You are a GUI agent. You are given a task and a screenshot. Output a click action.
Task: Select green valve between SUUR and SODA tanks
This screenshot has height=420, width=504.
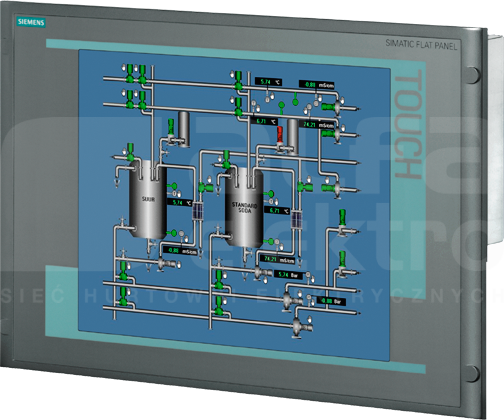[205, 188]
